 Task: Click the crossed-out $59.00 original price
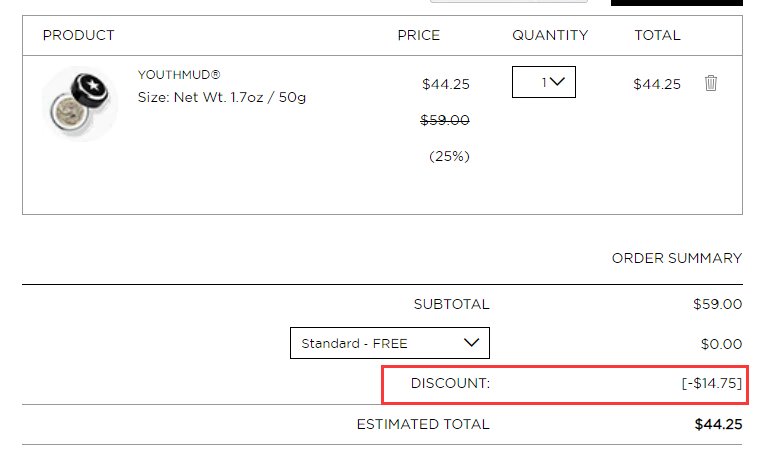click(x=445, y=120)
